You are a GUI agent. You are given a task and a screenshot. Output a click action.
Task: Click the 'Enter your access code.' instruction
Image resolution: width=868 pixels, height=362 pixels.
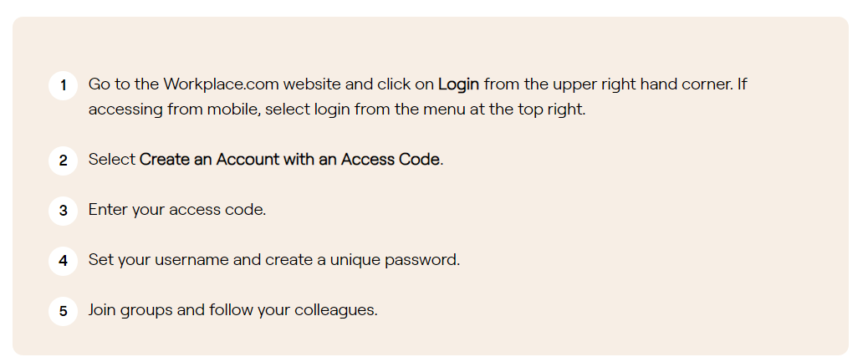tap(177, 210)
